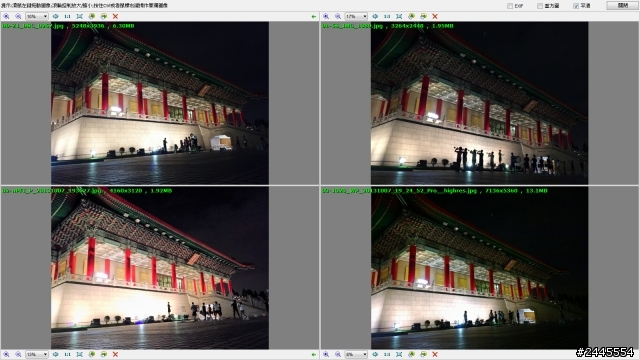This screenshot has width=640, height=360.
Task: Zoom out on top-left image pane
Action: pyautogui.click(x=18, y=16)
